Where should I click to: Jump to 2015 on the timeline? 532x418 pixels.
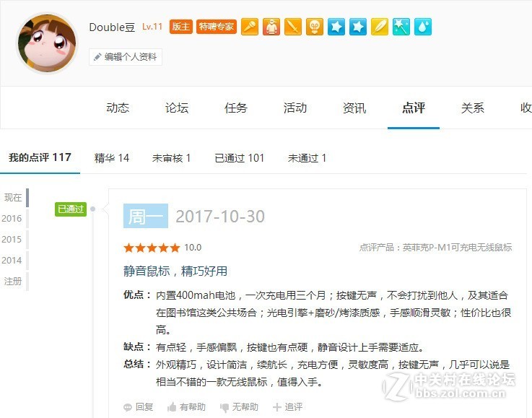click(12, 239)
